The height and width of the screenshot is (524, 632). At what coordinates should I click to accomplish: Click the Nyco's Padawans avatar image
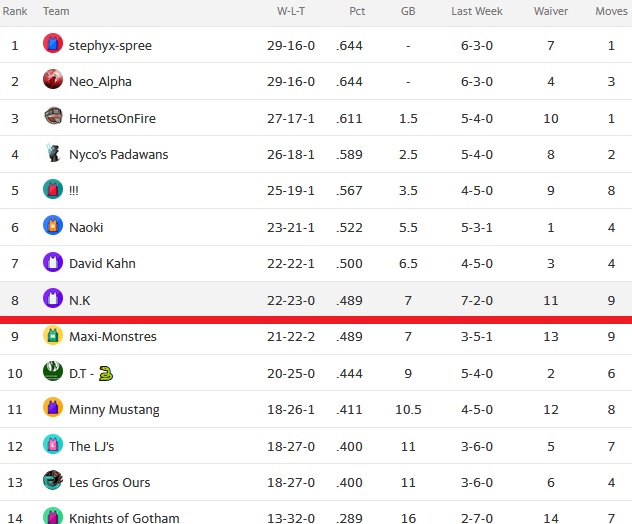pos(53,153)
